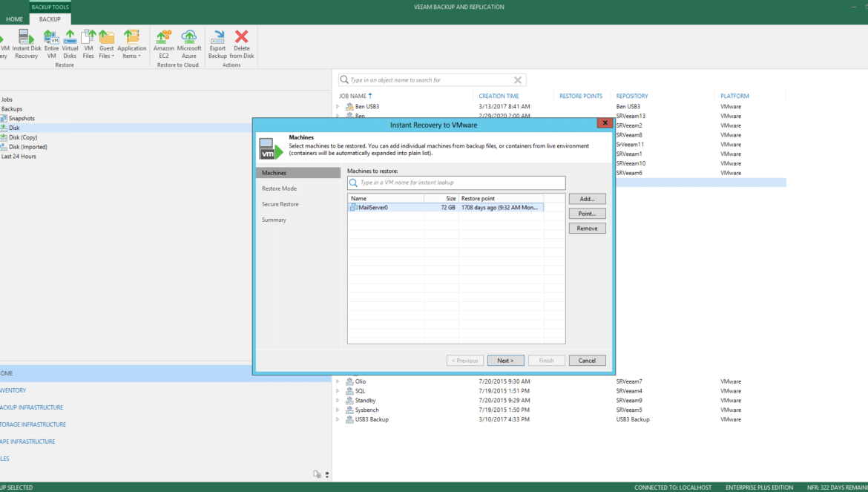Select the BACKUP TOOLS contextual tab header
Screen dimensions: 868x492
[50, 7]
